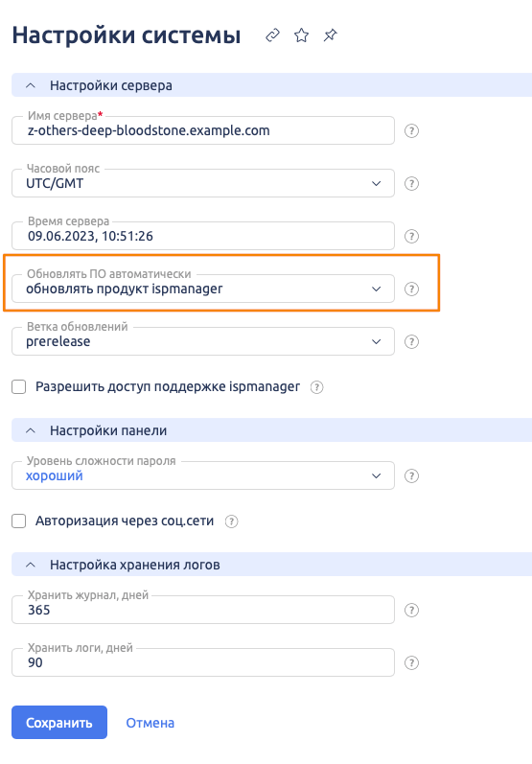Collapse the Настройки сервера section
This screenshot has height=764, width=532.
[31, 85]
